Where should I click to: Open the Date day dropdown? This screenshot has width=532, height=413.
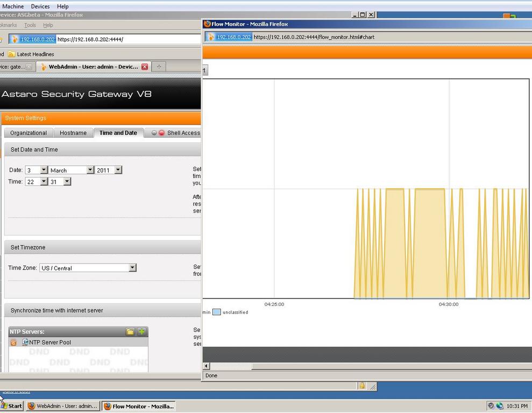44,170
